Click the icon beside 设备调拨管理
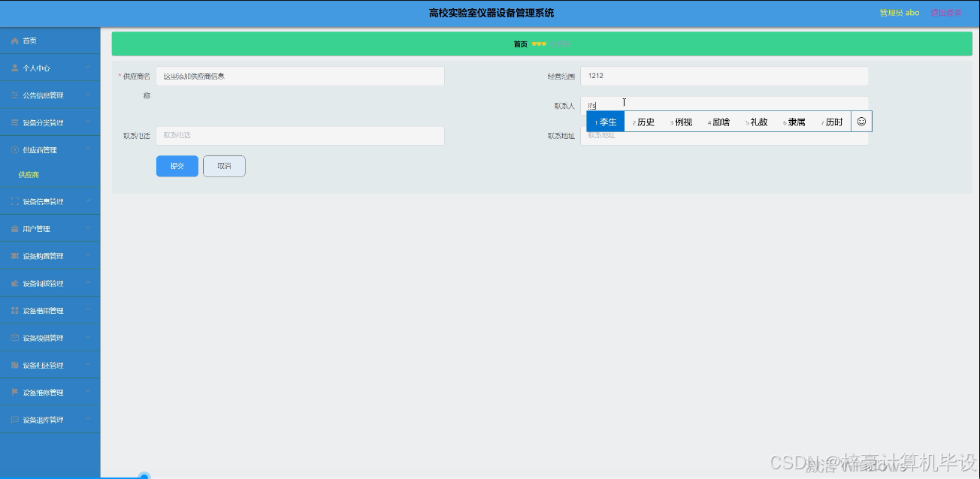Screen dimensions: 980x479 click(14, 283)
